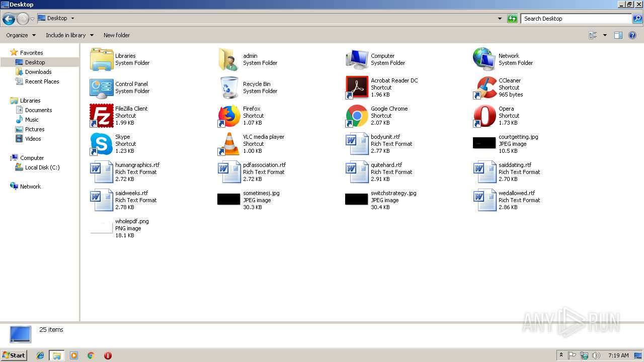Click the Search Desktop input field
This screenshot has height=362, width=644.
click(x=577, y=19)
